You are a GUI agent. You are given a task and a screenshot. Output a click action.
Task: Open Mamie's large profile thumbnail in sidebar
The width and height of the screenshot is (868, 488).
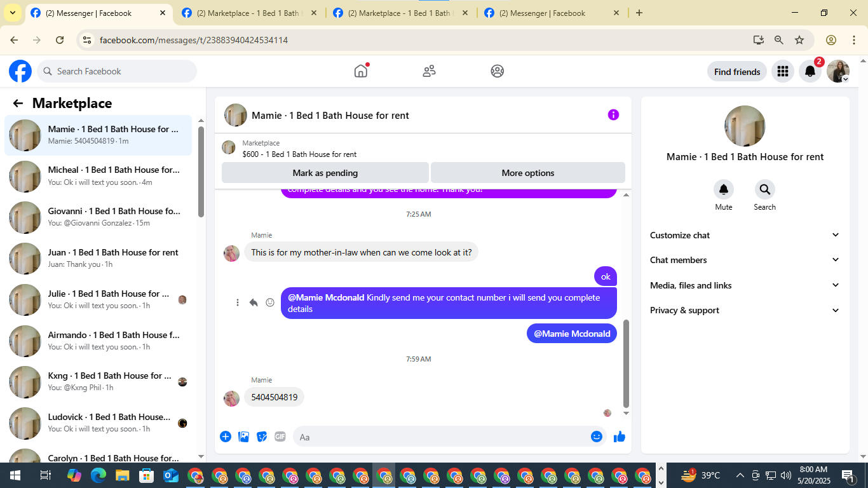point(745,126)
